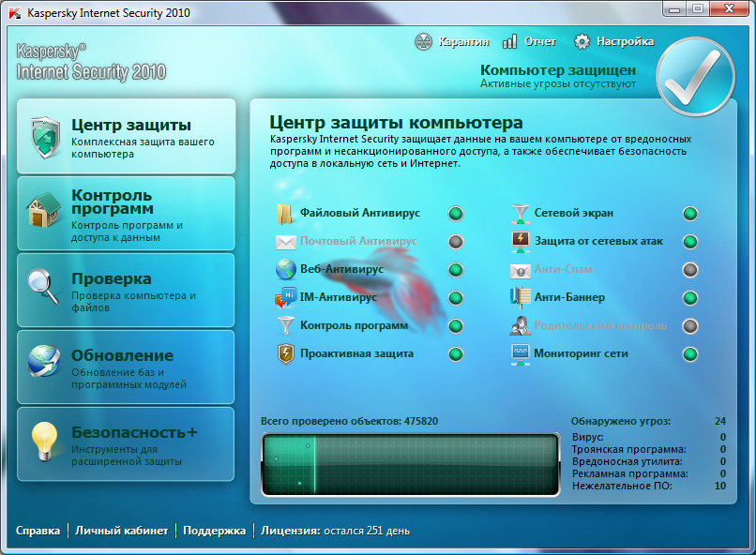The width and height of the screenshot is (756, 555).
Task: Open the Настройка gear icon
Action: coord(582,42)
